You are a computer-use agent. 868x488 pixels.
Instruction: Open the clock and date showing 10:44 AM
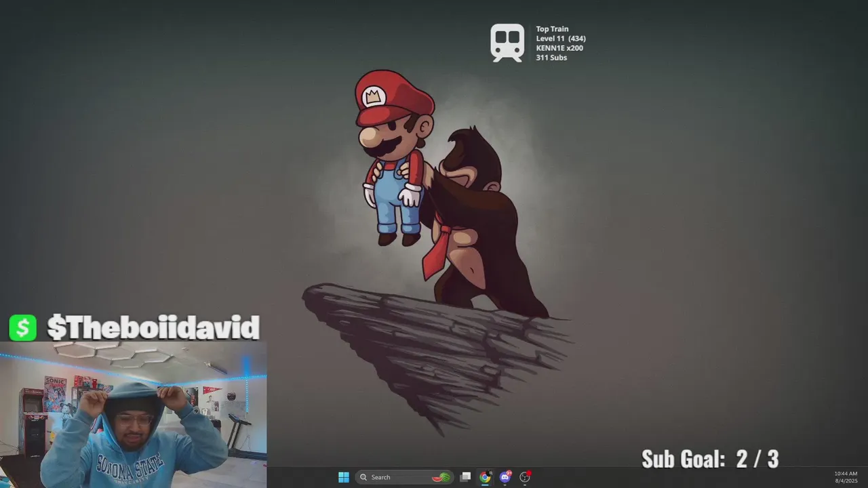coord(846,476)
